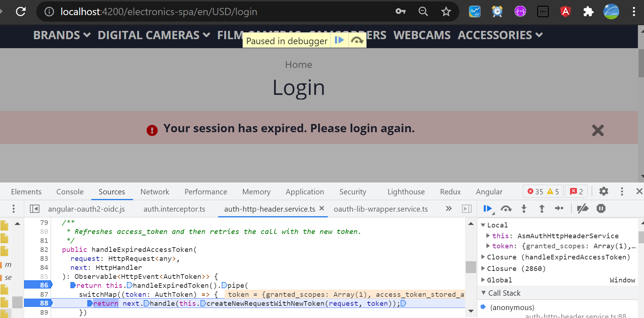644x318 pixels.
Task: Open the Angular DevTools extension icon
Action: (566, 11)
